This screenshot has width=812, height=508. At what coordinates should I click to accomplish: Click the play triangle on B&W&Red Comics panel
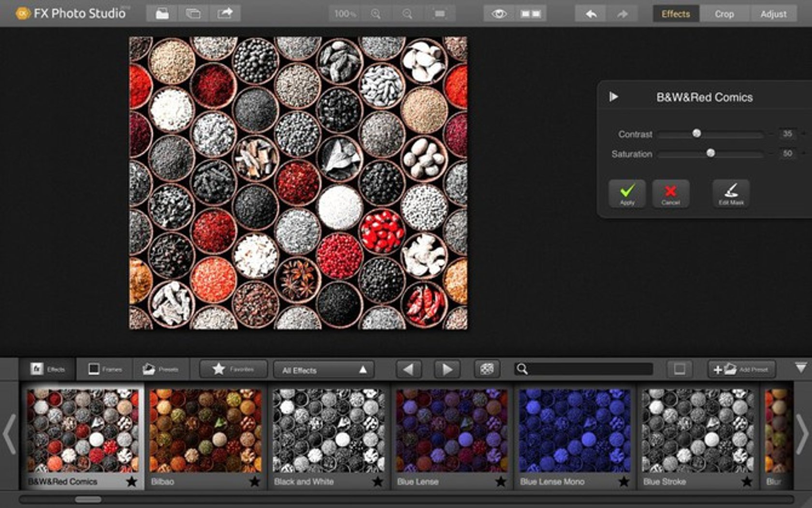[x=613, y=97]
